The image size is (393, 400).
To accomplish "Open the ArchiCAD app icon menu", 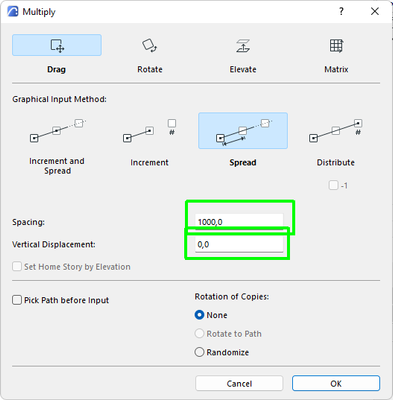I will pyautogui.click(x=13, y=11).
